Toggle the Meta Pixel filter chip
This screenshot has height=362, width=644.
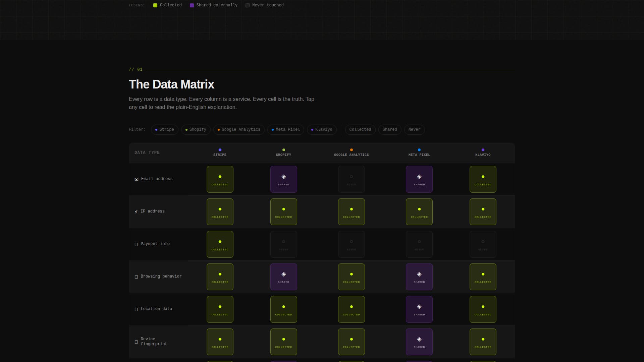[285, 130]
